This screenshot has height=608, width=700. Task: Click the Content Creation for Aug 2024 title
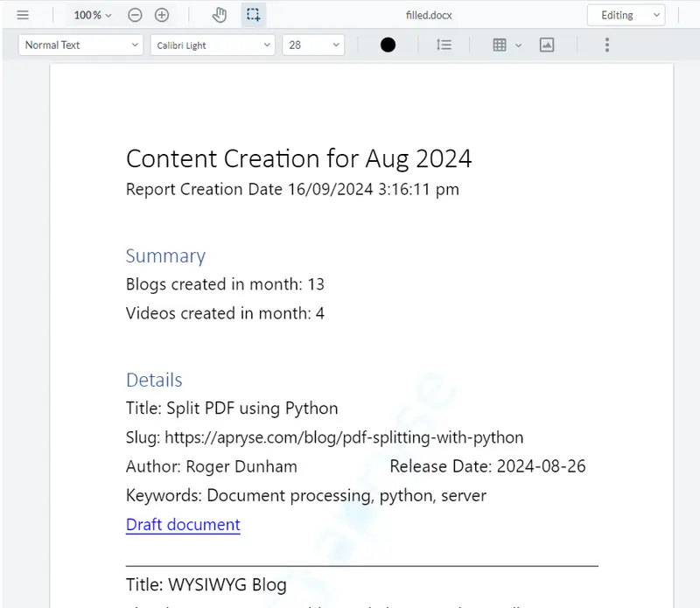pos(298,158)
